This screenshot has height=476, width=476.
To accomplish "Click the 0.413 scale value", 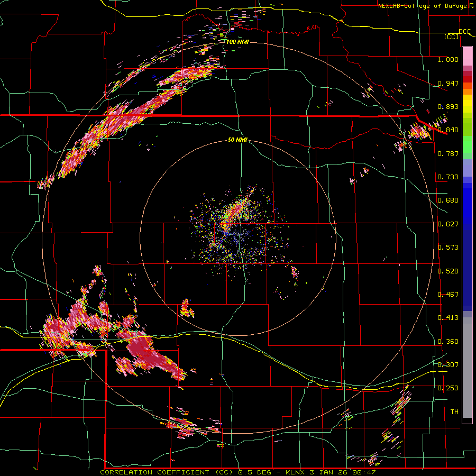I will pyautogui.click(x=448, y=318).
